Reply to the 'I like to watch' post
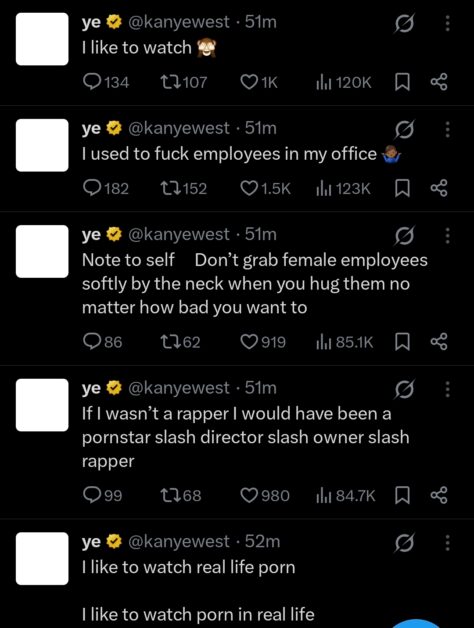This screenshot has height=628, width=474. tap(106, 83)
